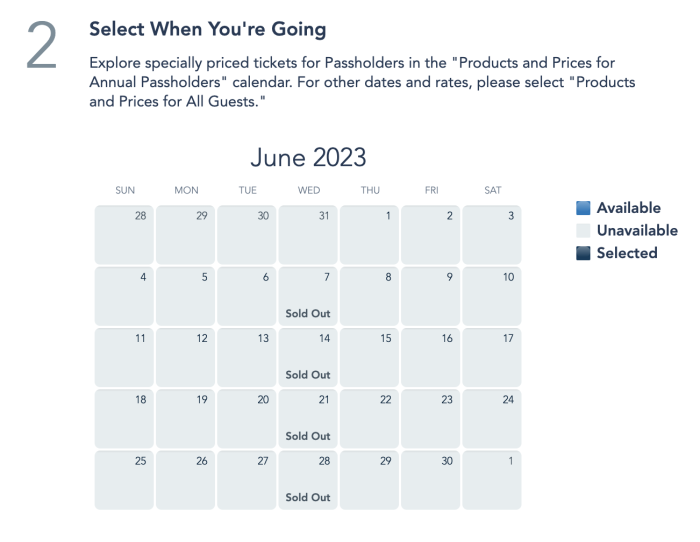Viewport: 700px width, 542px height.
Task: Select Thursday June 1 date cell
Action: coord(369,235)
